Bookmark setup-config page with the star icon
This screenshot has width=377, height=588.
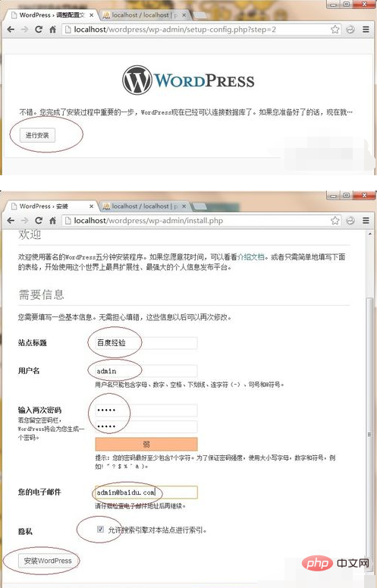(x=335, y=30)
